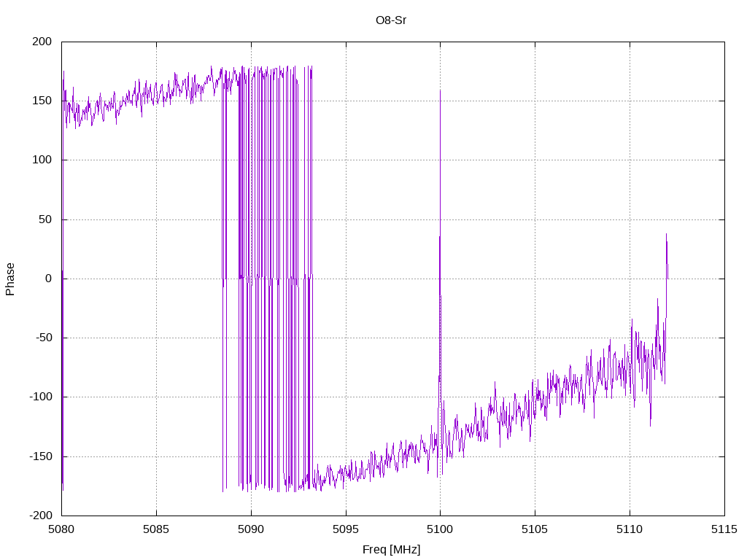Click the y-axis tick label 50

click(x=45, y=219)
